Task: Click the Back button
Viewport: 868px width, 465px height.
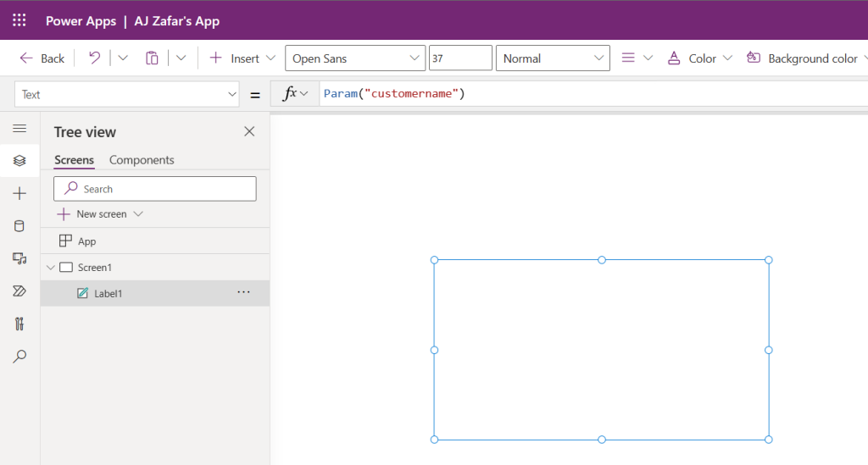Action: 42,58
